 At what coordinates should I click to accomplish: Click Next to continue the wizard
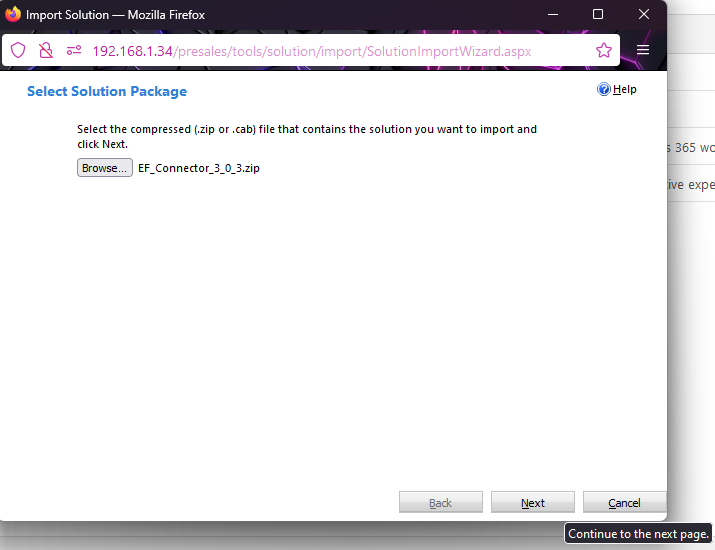[x=532, y=503]
